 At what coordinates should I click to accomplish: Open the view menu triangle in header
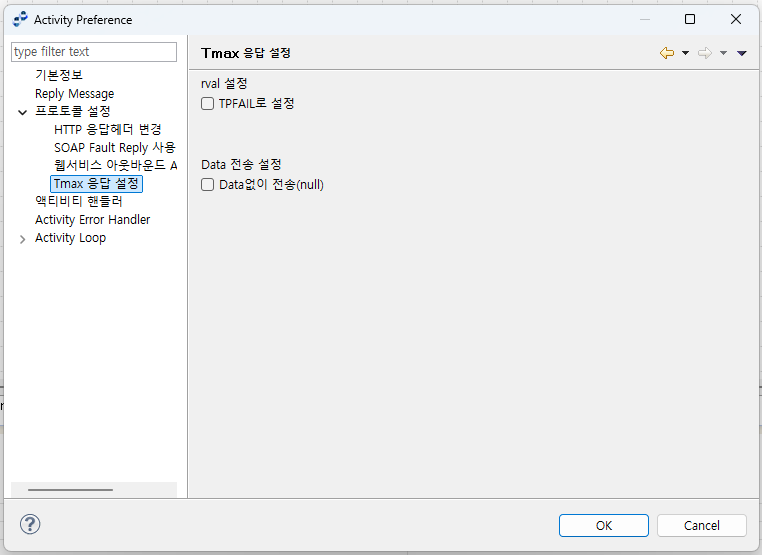tap(742, 53)
